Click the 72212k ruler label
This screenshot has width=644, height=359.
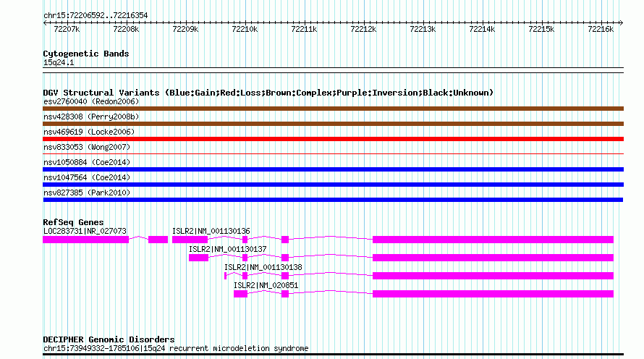click(363, 29)
